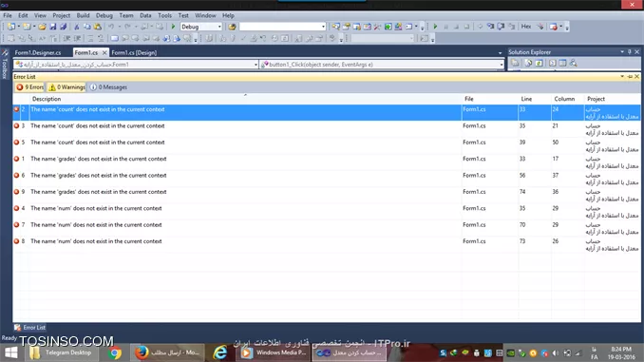This screenshot has height=362, width=644.
Task: Click the Undo toolbar icon
Action: click(x=111, y=27)
